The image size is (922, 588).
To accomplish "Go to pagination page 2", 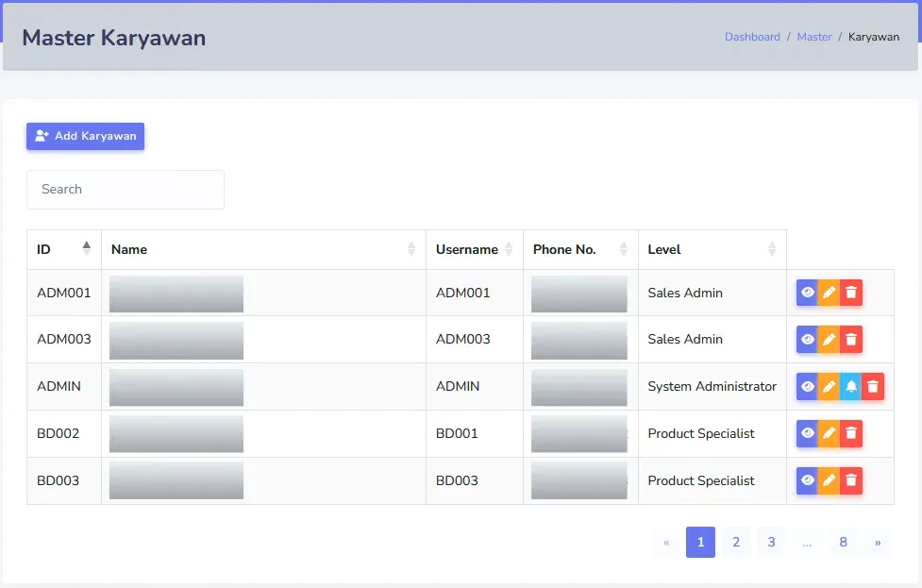I will (x=736, y=542).
